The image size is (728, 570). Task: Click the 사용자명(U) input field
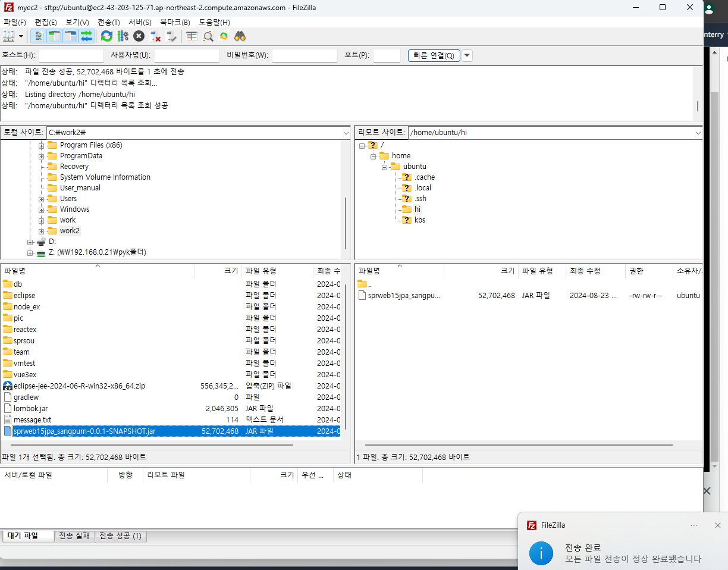click(187, 55)
